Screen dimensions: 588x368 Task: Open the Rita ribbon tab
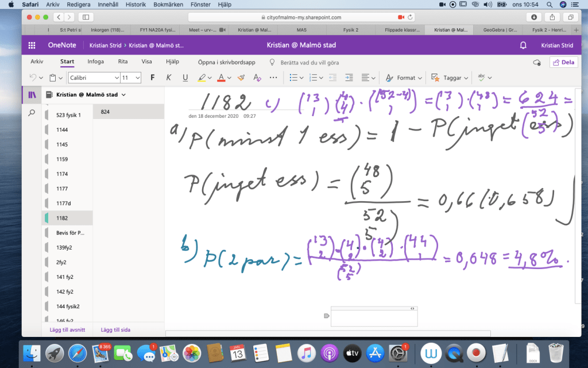click(x=122, y=62)
